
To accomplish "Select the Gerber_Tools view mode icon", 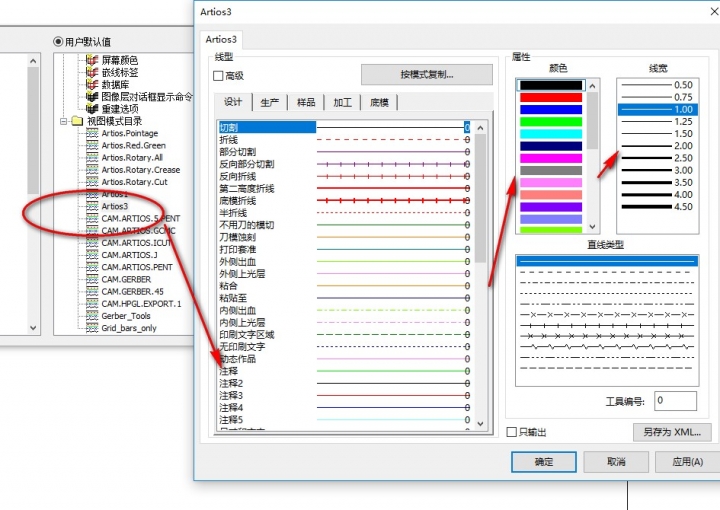I will click(93, 315).
